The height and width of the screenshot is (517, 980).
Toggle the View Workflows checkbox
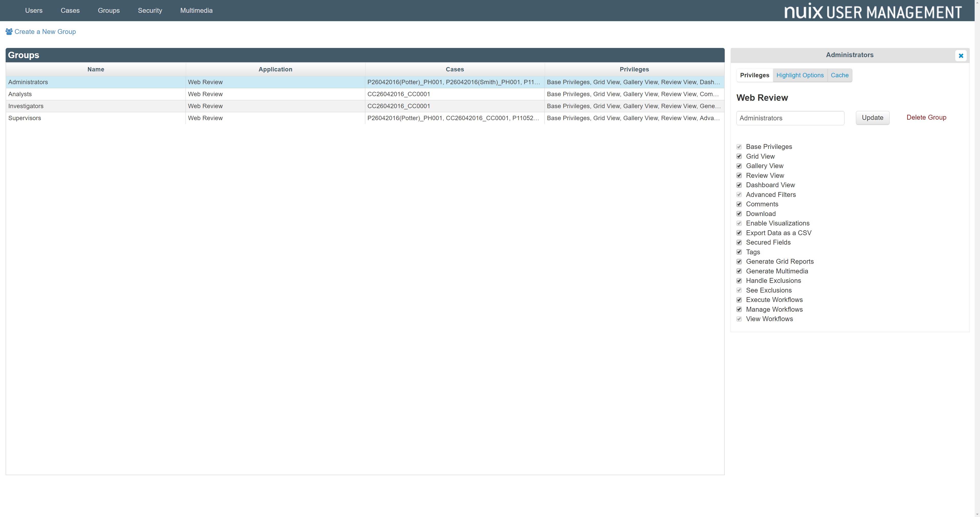click(x=739, y=319)
